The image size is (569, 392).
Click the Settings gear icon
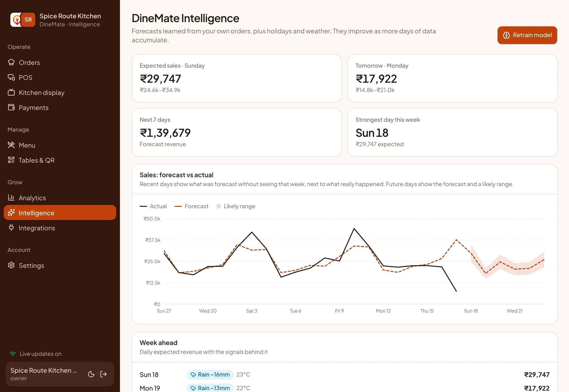click(11, 265)
